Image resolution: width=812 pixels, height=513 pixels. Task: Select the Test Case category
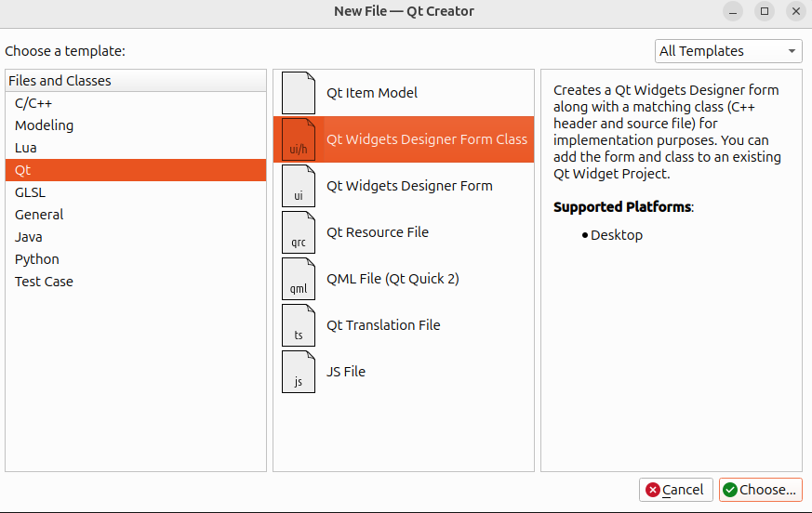point(136,281)
